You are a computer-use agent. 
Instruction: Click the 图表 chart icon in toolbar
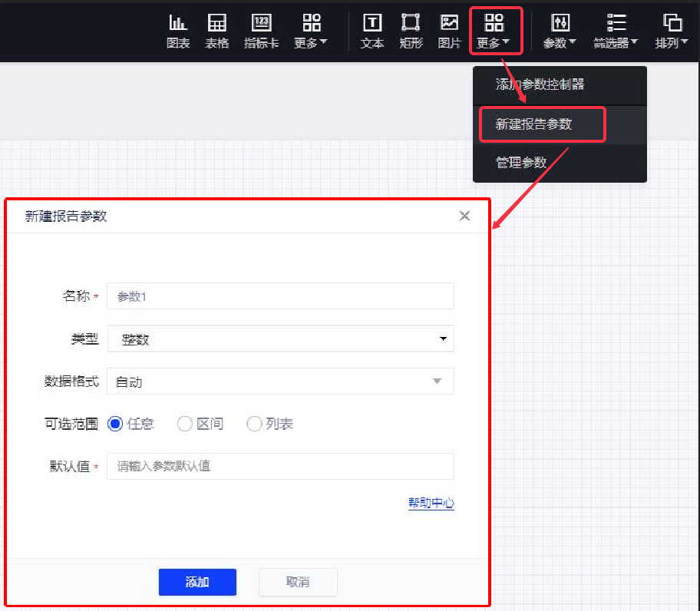tap(178, 31)
